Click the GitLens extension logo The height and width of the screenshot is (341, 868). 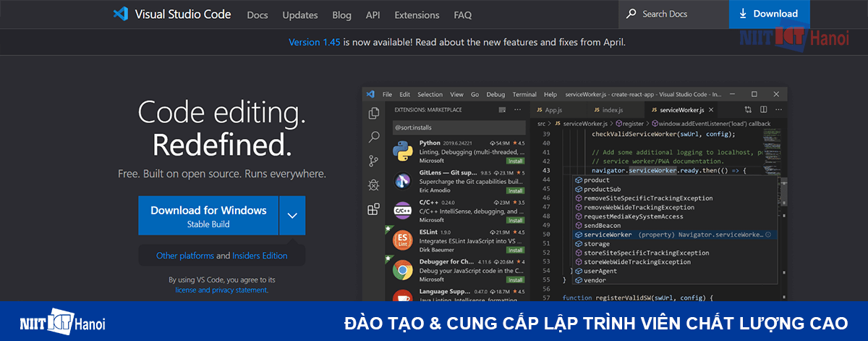[403, 182]
